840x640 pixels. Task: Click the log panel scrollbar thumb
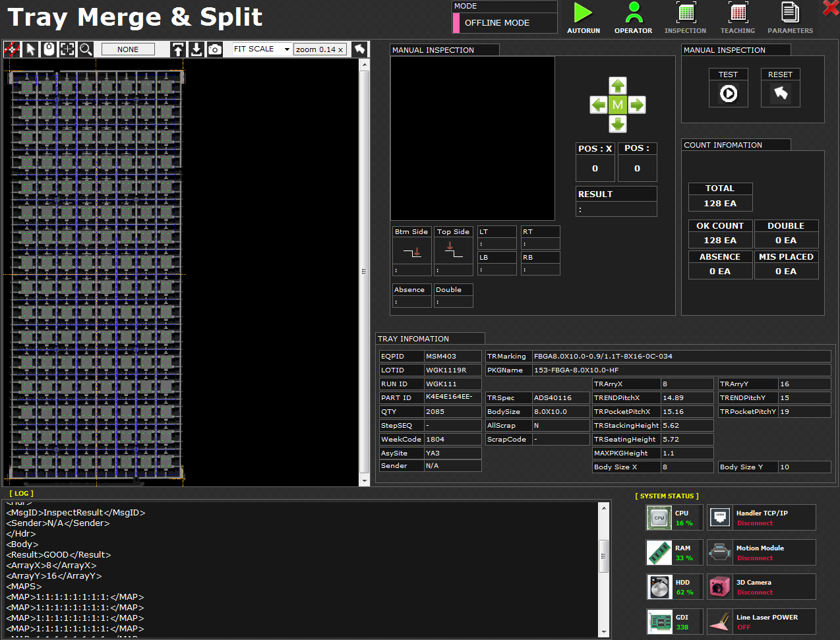603,555
